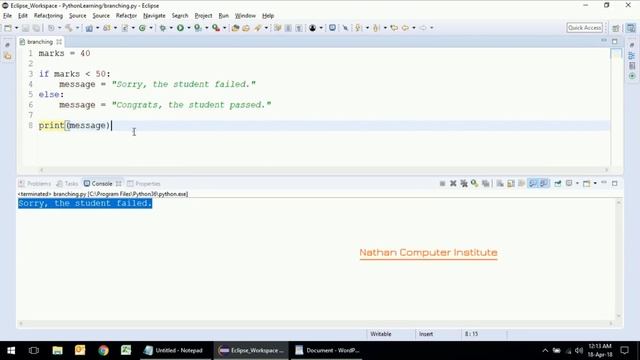Viewport: 640px width, 360px height.
Task: Click the Forward navigation arrow in the toolbar
Action: coord(423,28)
